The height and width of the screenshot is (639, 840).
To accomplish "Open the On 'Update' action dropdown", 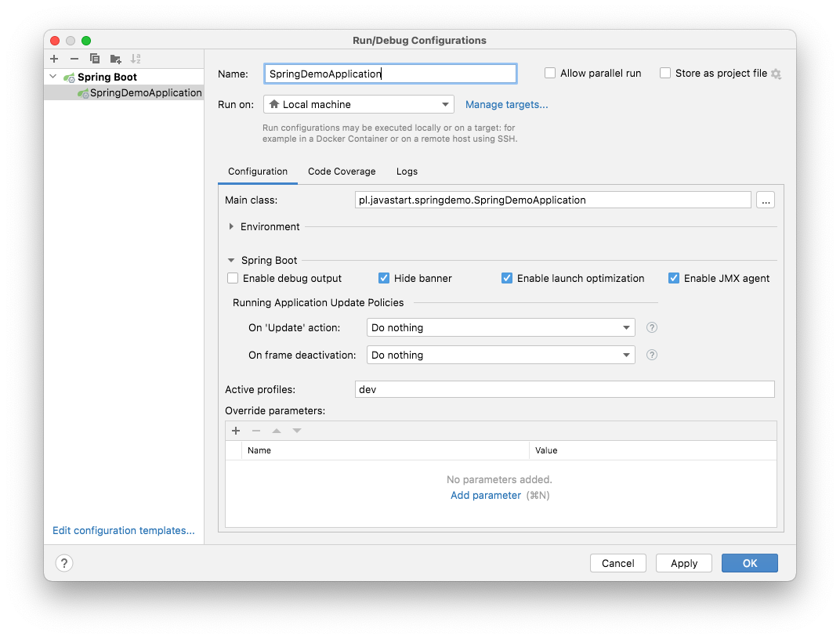I will 501,327.
